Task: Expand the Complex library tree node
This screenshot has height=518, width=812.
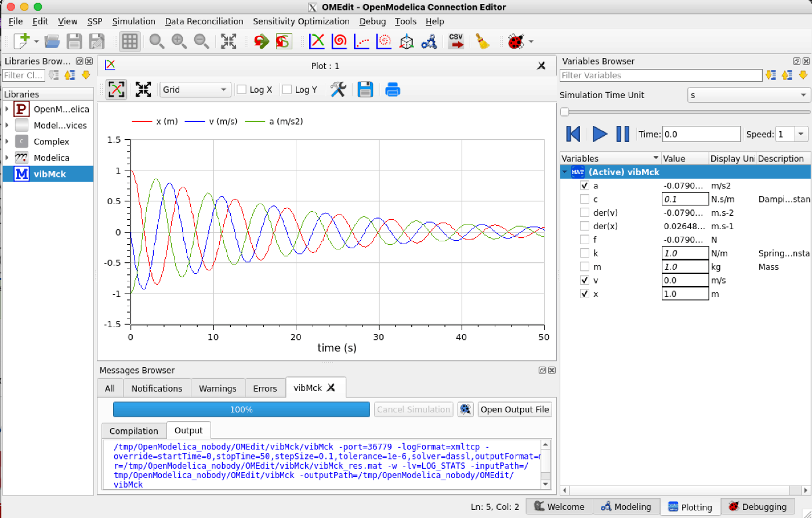Action: tap(6, 142)
